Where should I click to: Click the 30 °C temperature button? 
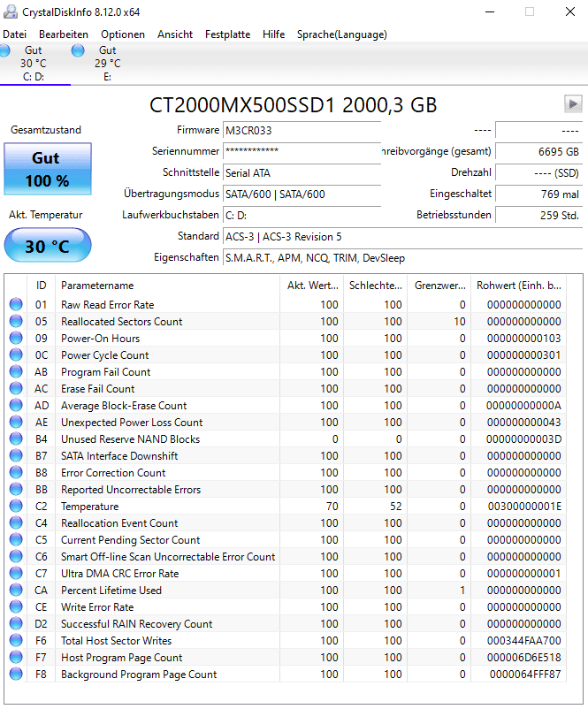coord(48,246)
